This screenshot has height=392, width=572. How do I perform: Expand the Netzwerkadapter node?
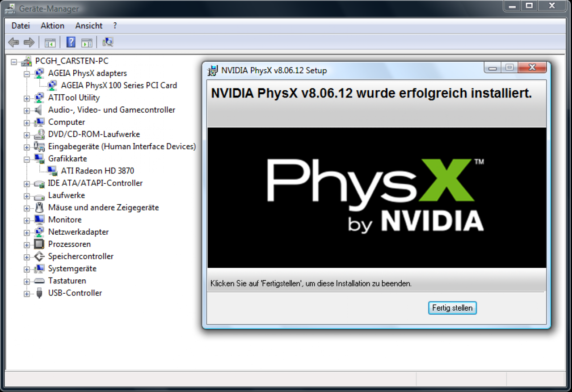(27, 232)
